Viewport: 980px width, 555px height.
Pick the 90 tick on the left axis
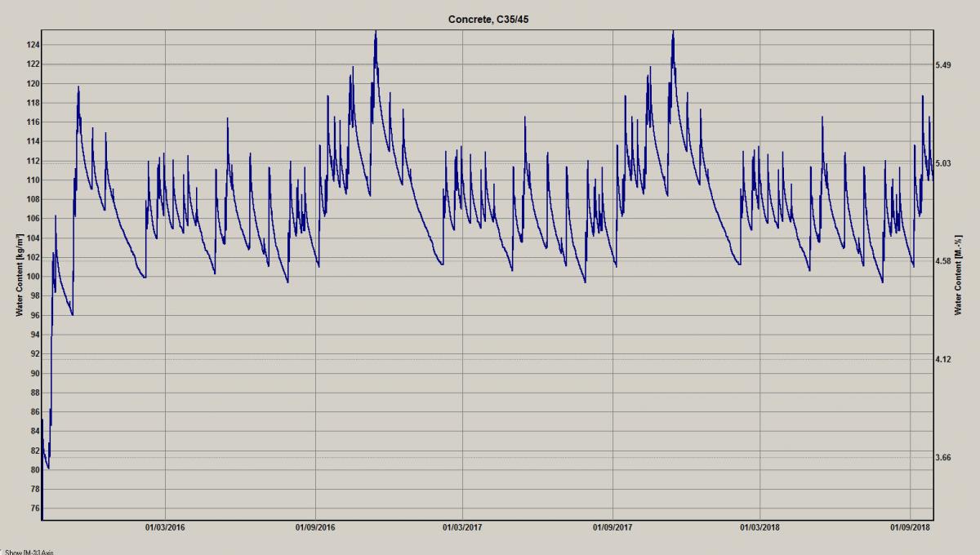pyautogui.click(x=33, y=373)
